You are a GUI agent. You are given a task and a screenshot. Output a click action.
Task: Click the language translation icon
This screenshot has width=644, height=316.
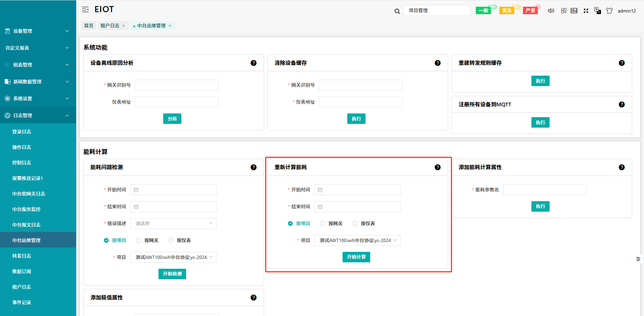point(597,11)
